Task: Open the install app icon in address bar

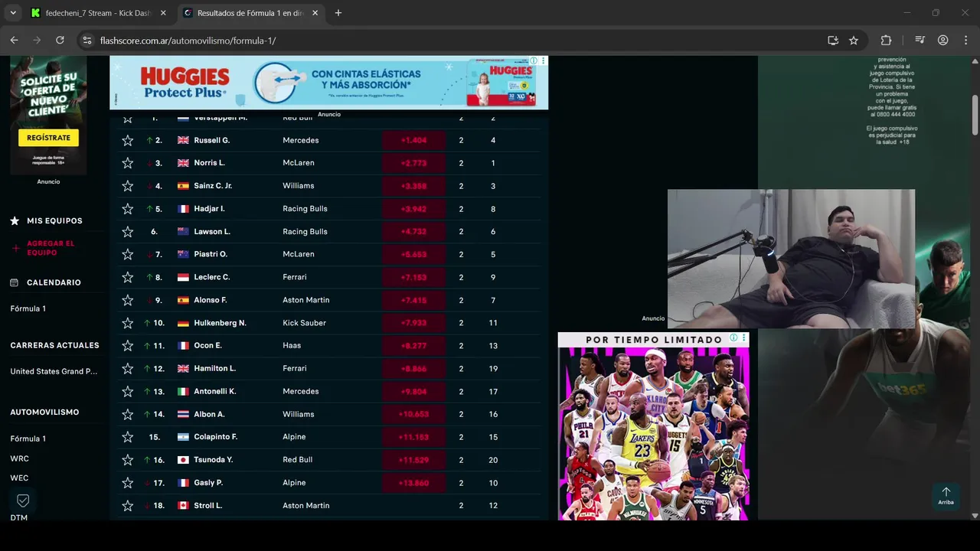Action: [x=833, y=41]
